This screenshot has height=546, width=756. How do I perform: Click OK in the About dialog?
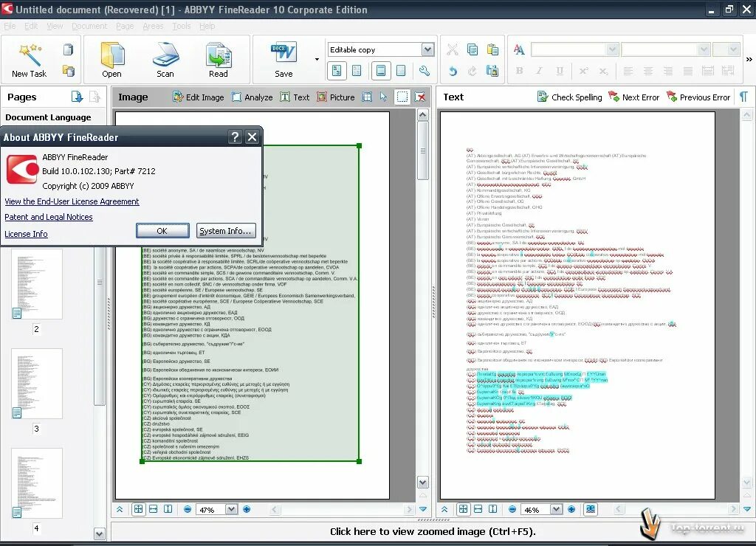(x=162, y=231)
